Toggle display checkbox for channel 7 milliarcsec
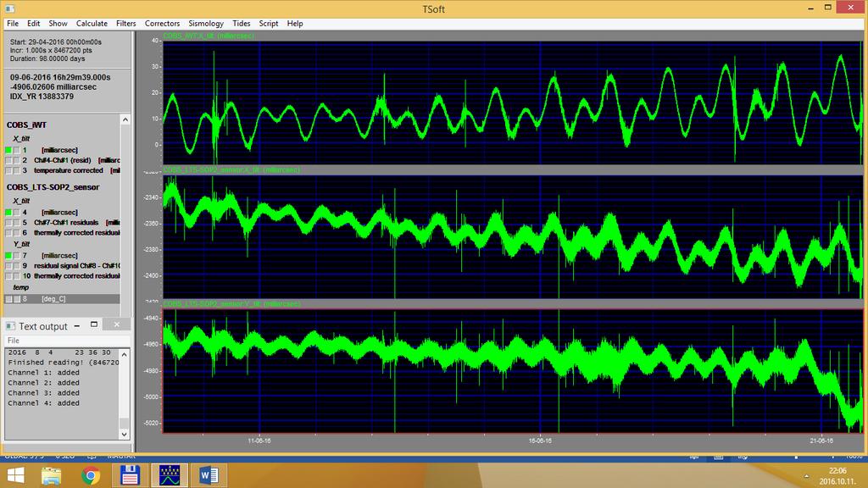 pyautogui.click(x=8, y=256)
